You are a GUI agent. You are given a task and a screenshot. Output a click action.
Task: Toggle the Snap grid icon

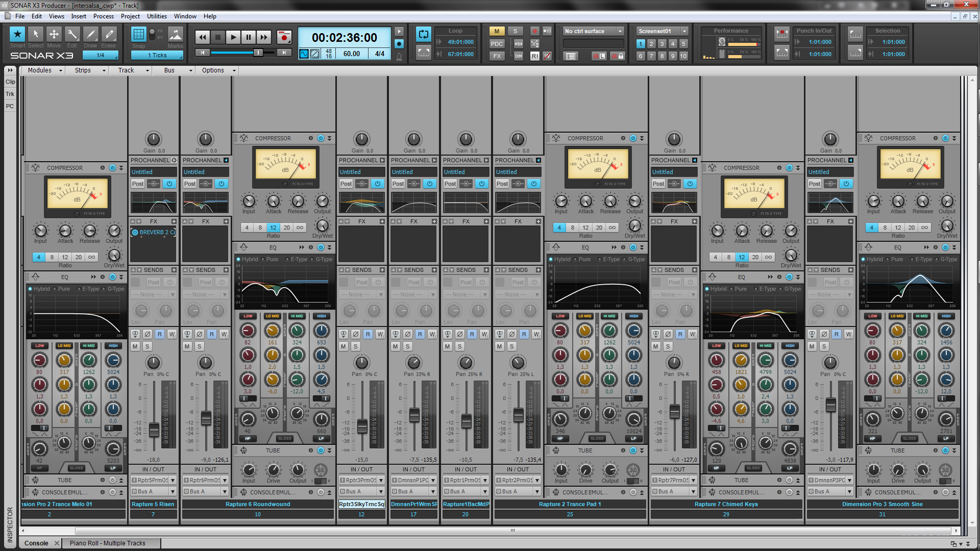pos(139,34)
